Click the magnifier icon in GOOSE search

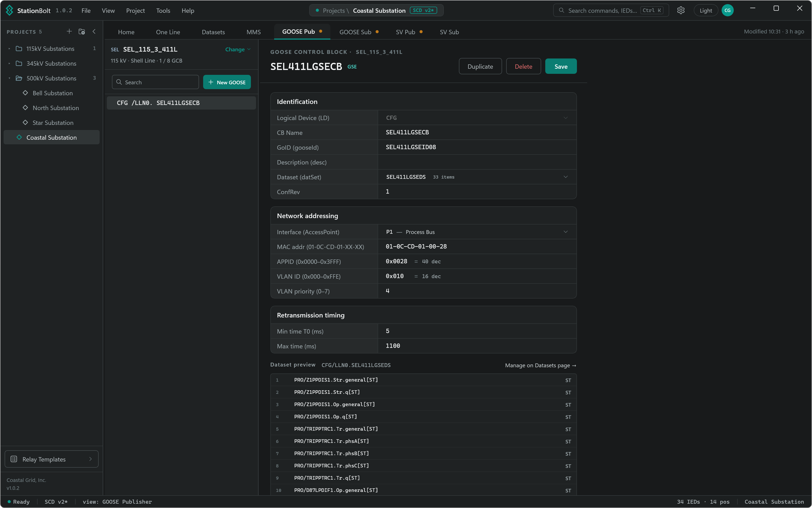click(x=119, y=82)
